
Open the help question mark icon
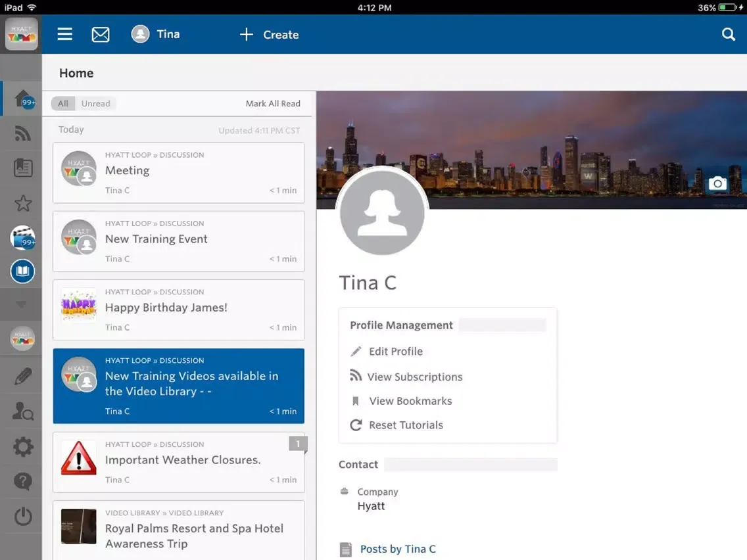pos(23,481)
